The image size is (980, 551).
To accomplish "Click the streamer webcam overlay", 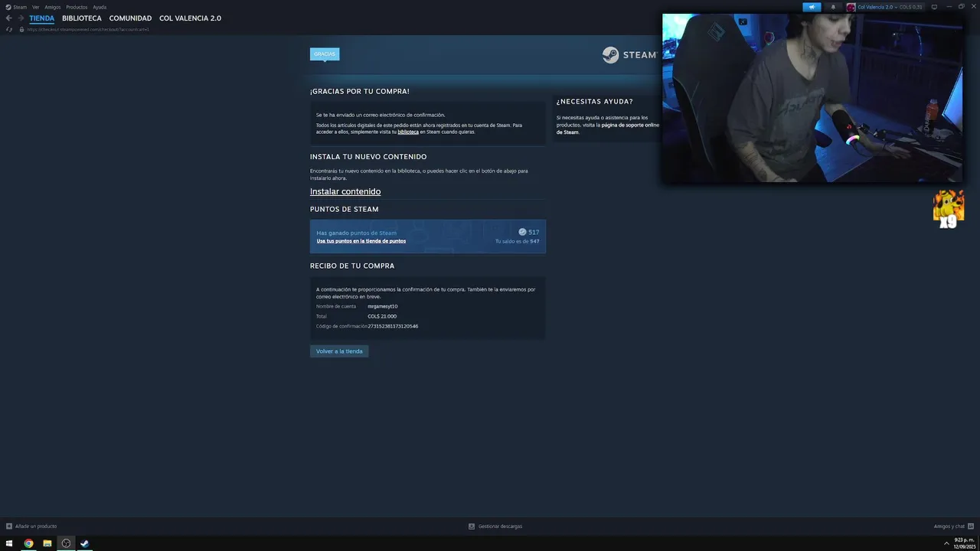I will [x=812, y=98].
